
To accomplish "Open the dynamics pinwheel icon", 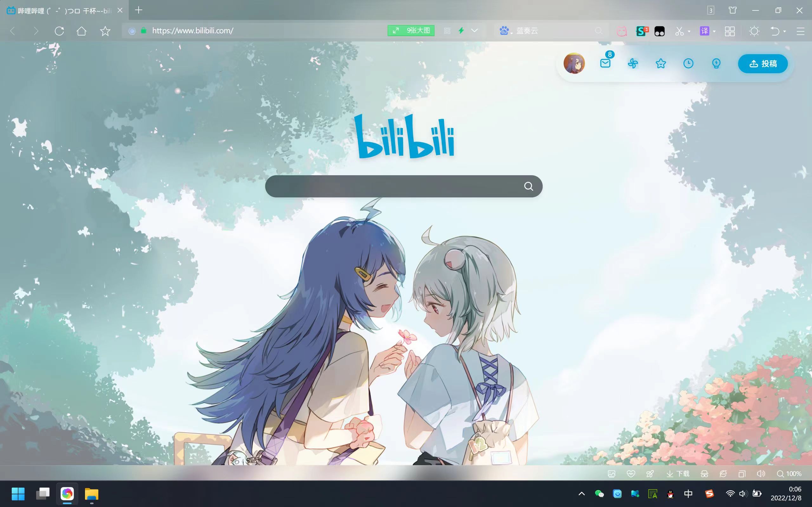I will click(x=633, y=63).
